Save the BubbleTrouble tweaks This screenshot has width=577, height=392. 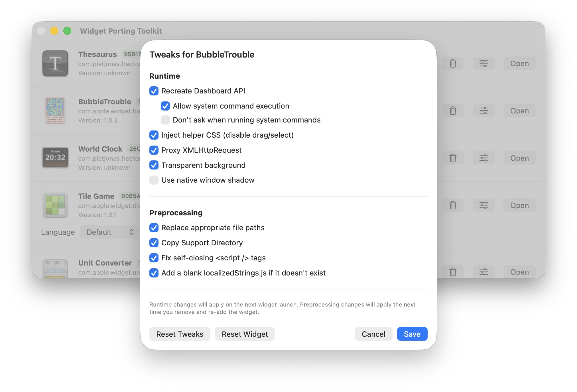click(412, 334)
